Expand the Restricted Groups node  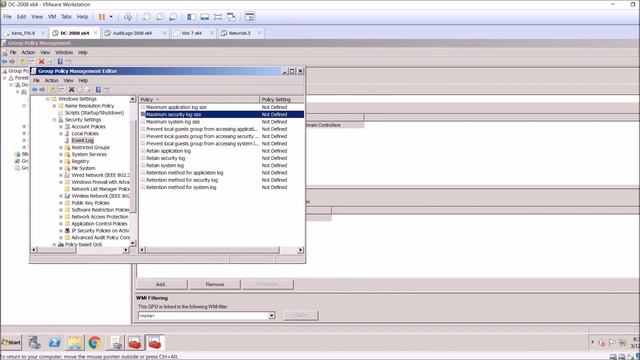coord(61,147)
